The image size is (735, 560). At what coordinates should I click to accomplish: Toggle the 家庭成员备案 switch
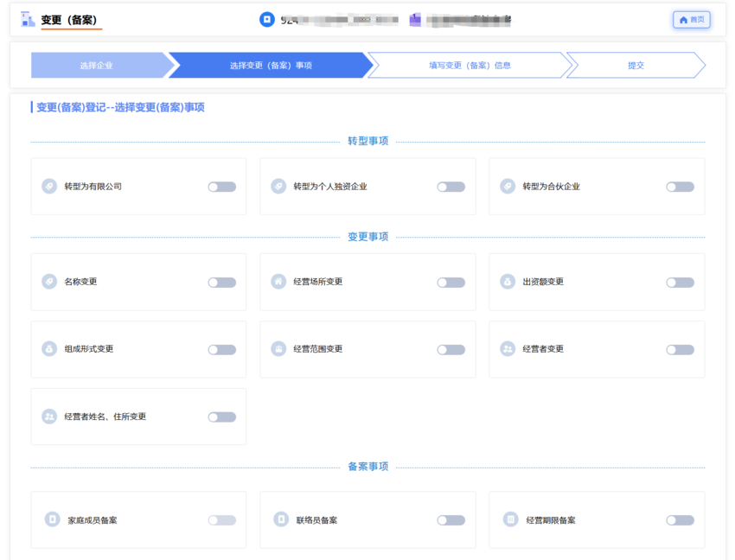click(221, 520)
